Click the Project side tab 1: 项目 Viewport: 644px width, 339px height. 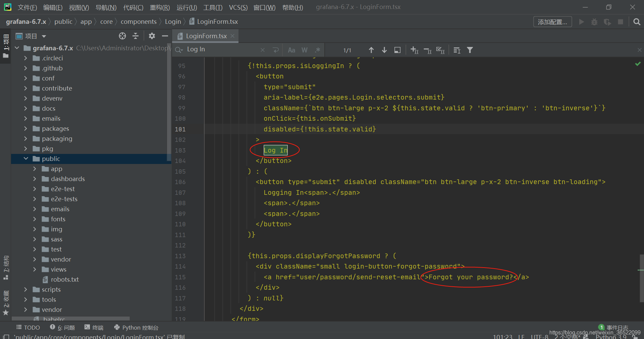point(6,46)
